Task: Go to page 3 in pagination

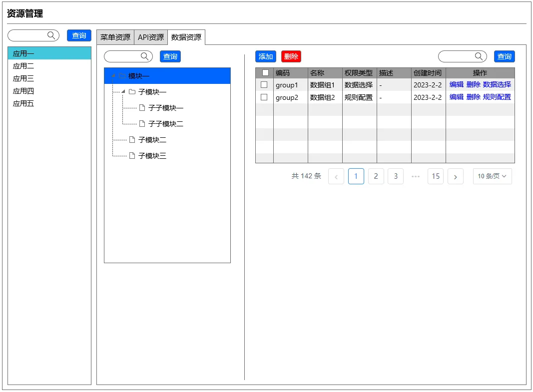Action: coord(396,176)
